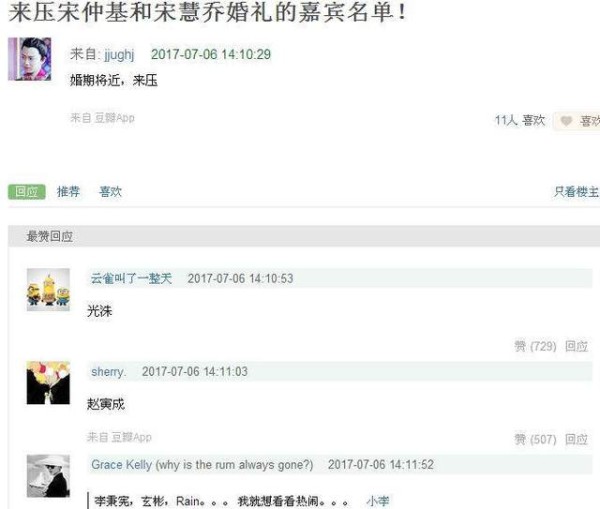Screen dimensions: 600x509
Task: Reply to the 光洙 comment via 回应
Action: [576, 346]
